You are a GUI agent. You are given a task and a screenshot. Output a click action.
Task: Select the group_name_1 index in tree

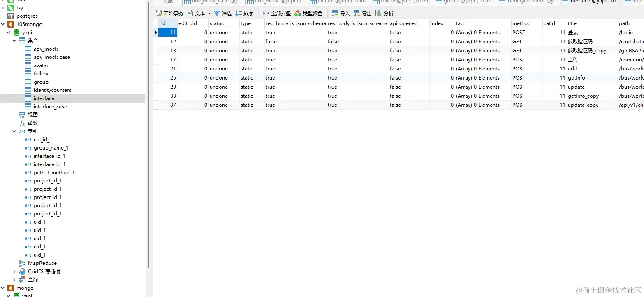coord(51,148)
